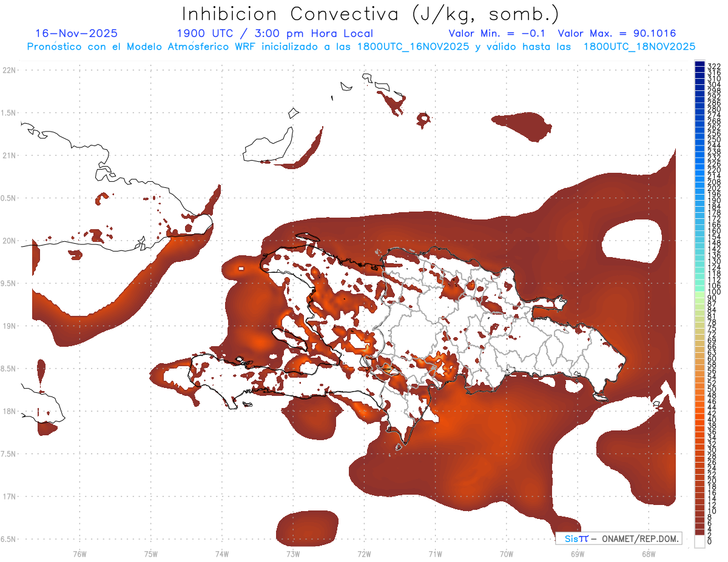Viewport: 728px width, 562px height.
Task: Click the '60' value on the color scale
Action: coord(712,358)
